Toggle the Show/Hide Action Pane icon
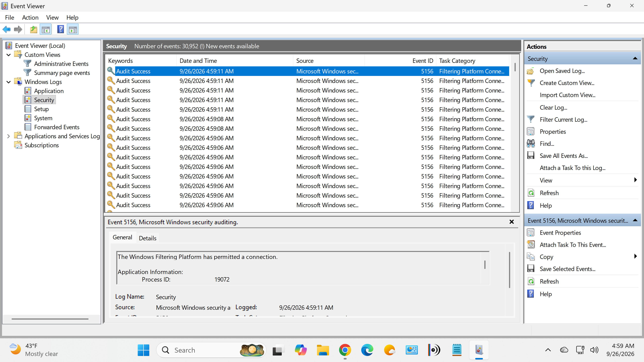The height and width of the screenshot is (362, 644). pos(73,29)
